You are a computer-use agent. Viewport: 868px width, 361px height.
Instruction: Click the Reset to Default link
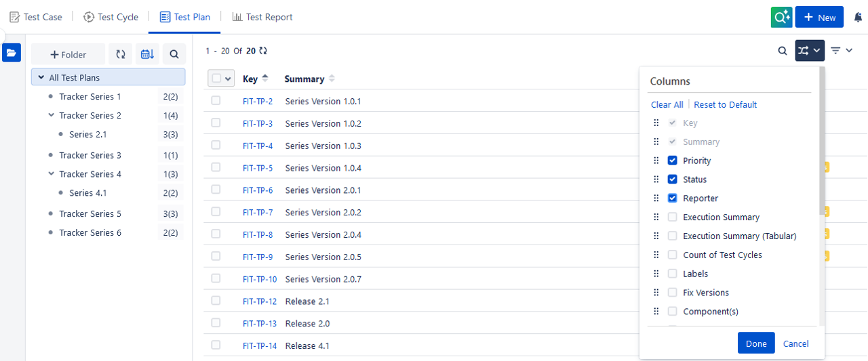tap(725, 104)
